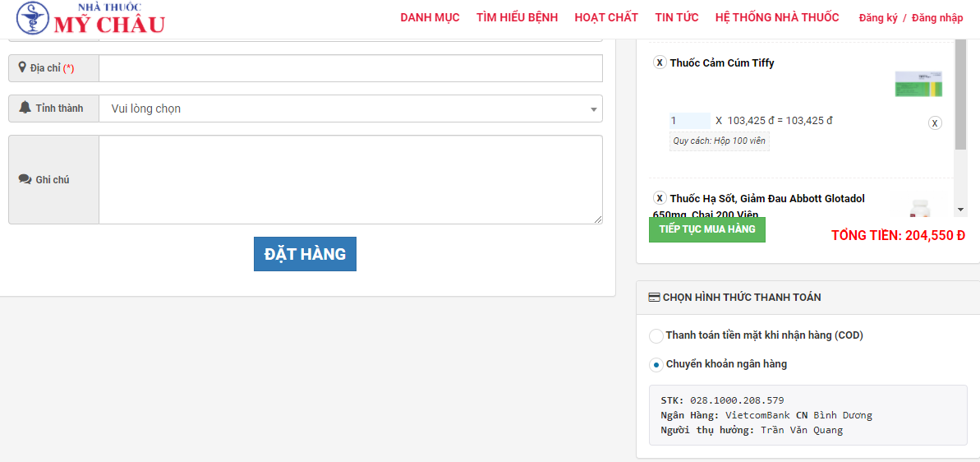
Task: Open HỆ THỐNG NHÀ THUỐC page
Action: click(777, 17)
